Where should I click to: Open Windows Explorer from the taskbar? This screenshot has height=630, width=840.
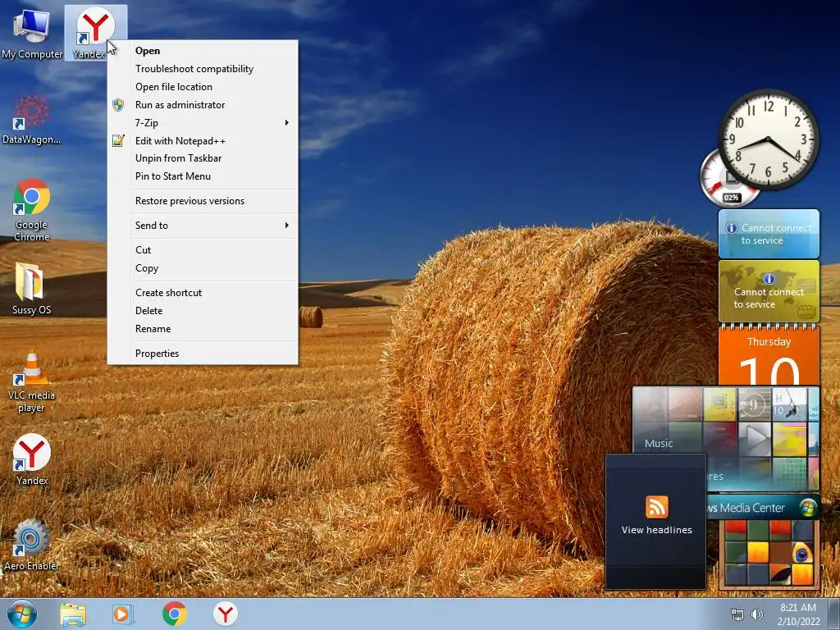[73, 614]
